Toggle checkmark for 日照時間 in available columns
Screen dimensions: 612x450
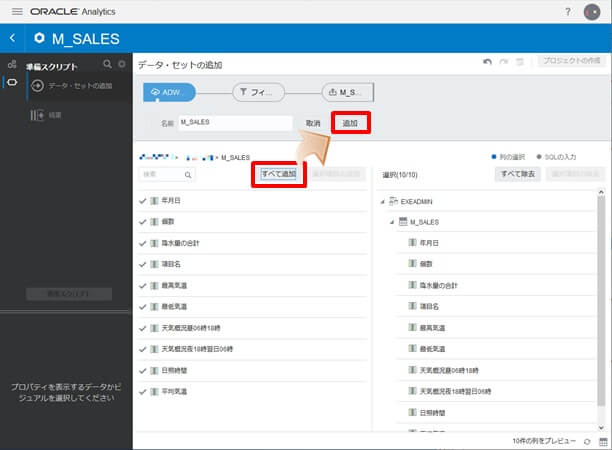coord(143,370)
